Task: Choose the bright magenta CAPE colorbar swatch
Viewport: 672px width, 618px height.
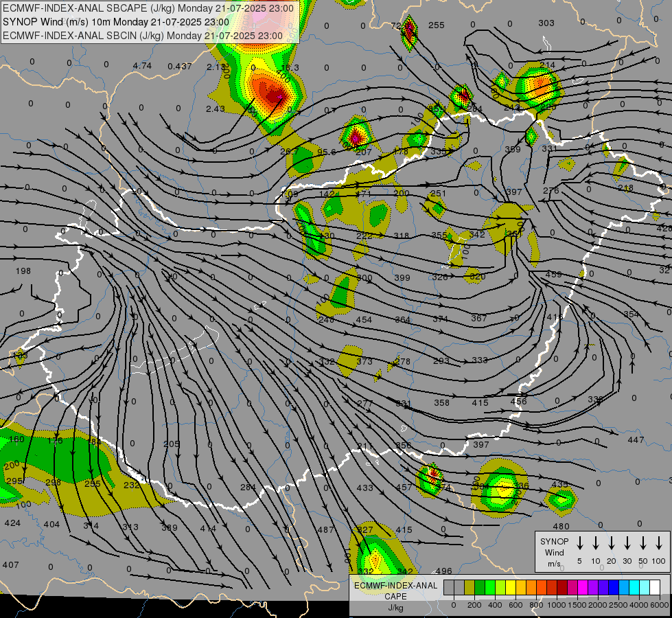Action: pyautogui.click(x=583, y=587)
